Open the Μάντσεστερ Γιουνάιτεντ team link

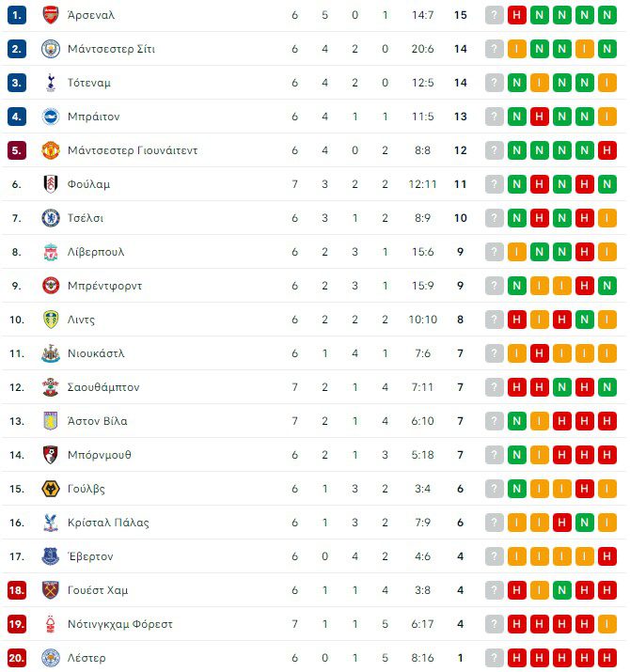pos(132,150)
